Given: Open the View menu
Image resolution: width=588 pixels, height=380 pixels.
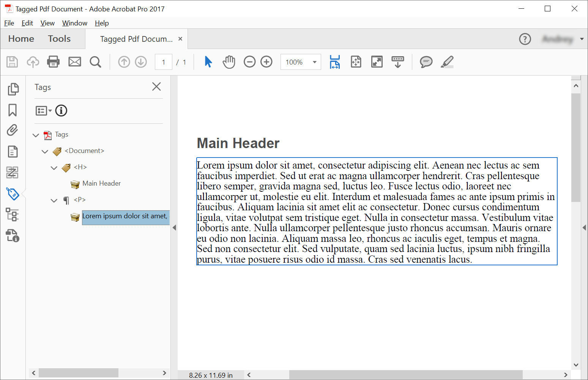Looking at the screenshot, I should 47,23.
